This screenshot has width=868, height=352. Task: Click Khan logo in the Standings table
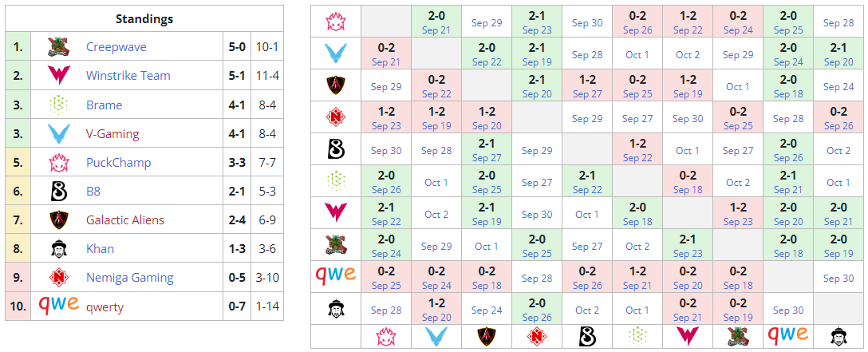point(58,248)
